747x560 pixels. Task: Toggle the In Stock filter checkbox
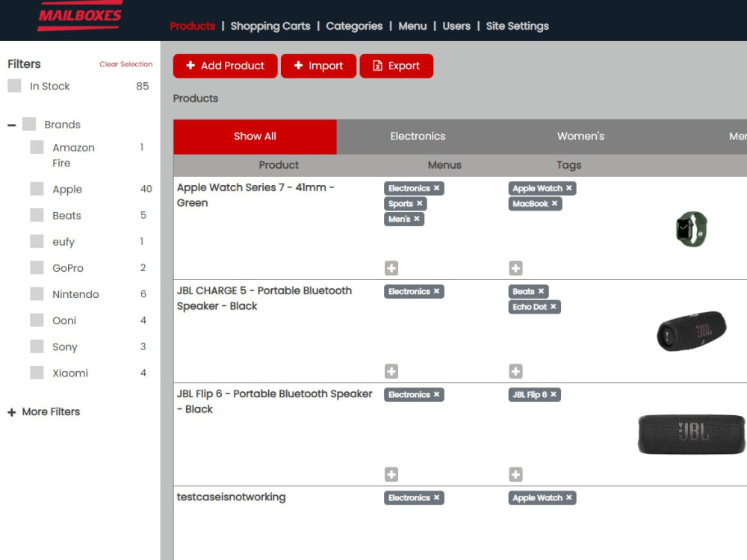point(14,86)
